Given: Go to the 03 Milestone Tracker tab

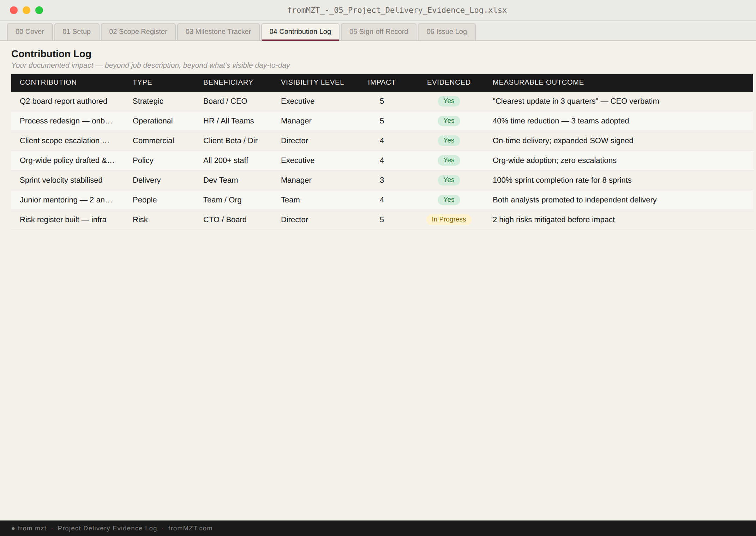Looking at the screenshot, I should [218, 32].
